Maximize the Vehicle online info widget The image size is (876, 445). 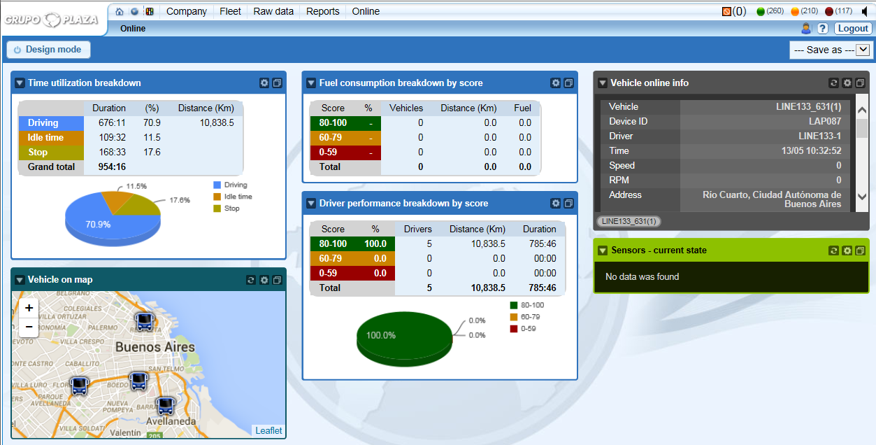point(860,83)
